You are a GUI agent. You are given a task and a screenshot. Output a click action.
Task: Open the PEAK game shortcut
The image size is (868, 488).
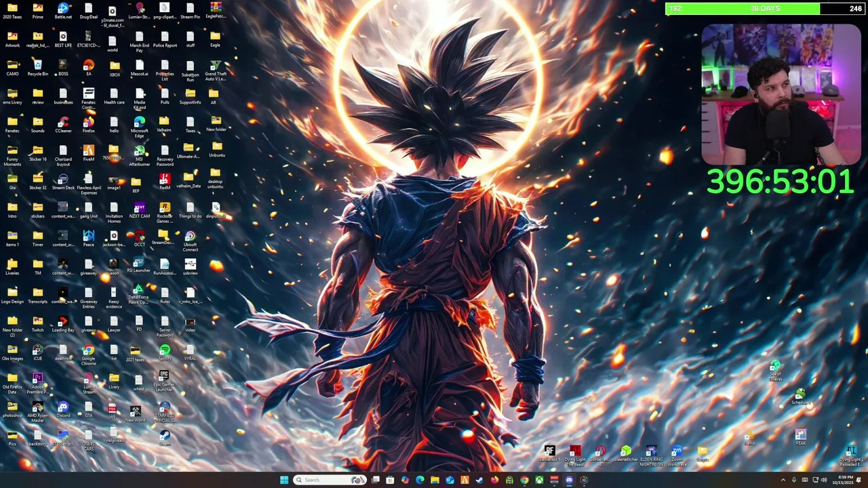pos(801,436)
